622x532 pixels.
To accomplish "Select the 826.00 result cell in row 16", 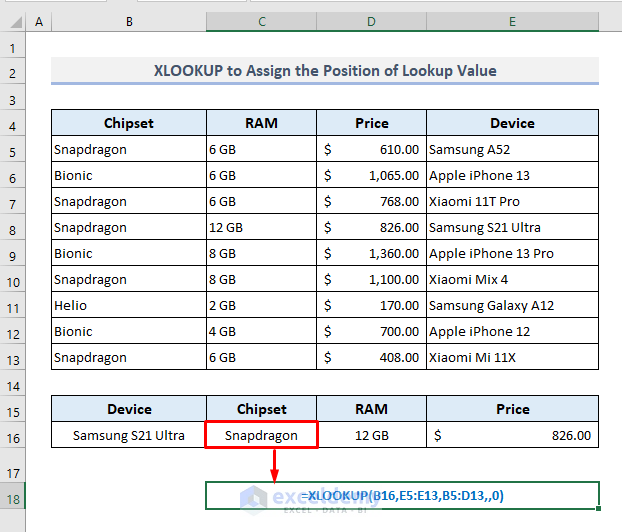I will 513,435.
